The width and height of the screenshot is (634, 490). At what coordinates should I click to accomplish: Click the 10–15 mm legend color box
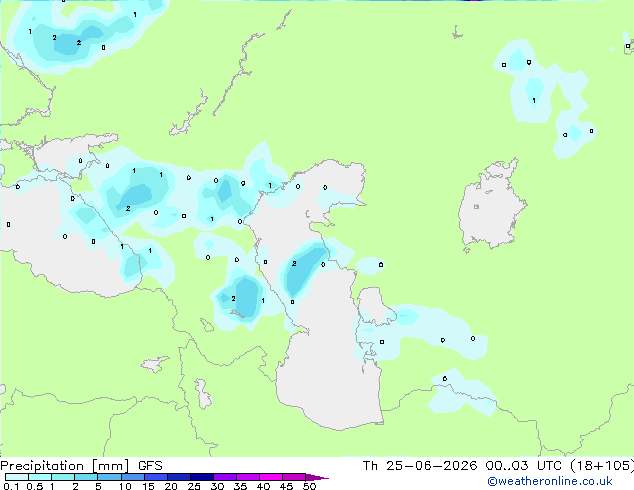click(x=132, y=477)
